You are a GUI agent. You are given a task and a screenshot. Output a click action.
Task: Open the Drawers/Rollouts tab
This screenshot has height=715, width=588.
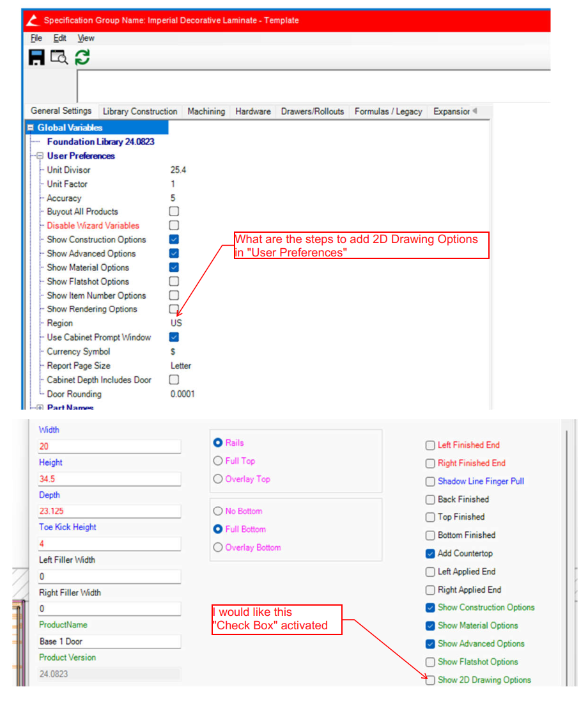313,111
